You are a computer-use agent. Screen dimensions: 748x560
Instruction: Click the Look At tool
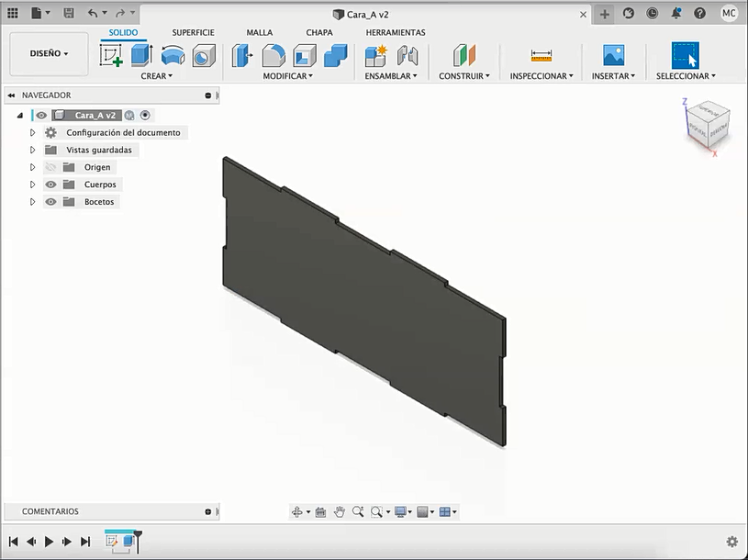tap(320, 512)
